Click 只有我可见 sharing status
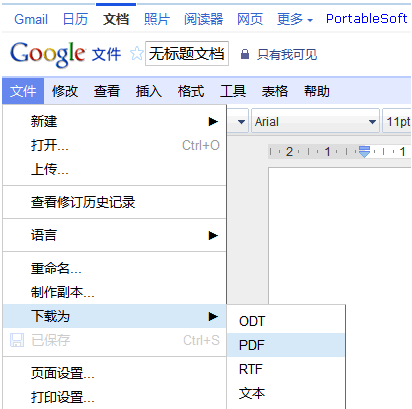The height and width of the screenshot is (409, 412). pyautogui.click(x=287, y=54)
